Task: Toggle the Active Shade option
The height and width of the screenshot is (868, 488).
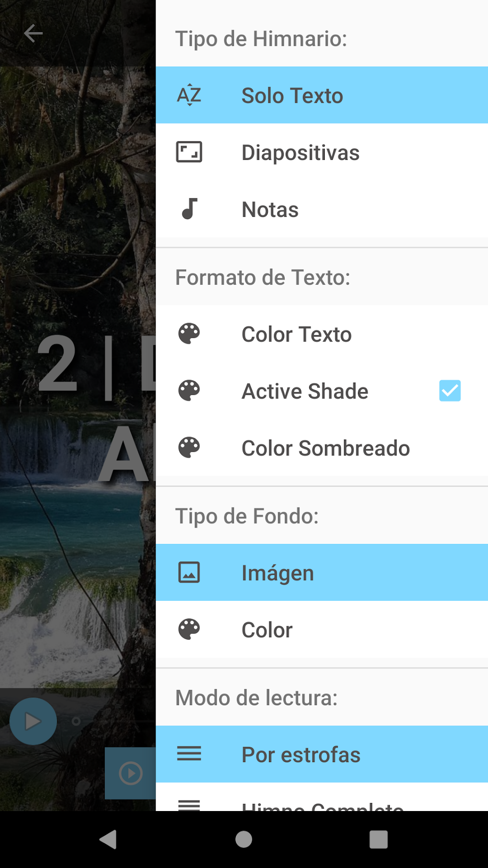Action: tap(305, 391)
